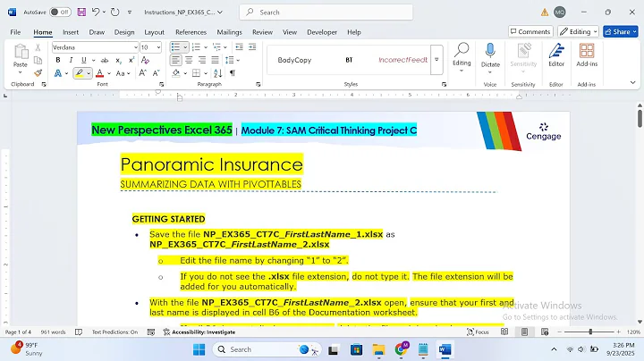Apply the IncorrectFeedt style
The height and width of the screenshot is (361, 644).
(x=402, y=60)
